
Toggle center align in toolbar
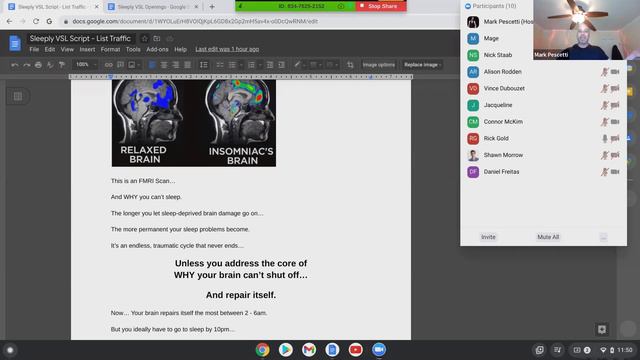[164, 64]
